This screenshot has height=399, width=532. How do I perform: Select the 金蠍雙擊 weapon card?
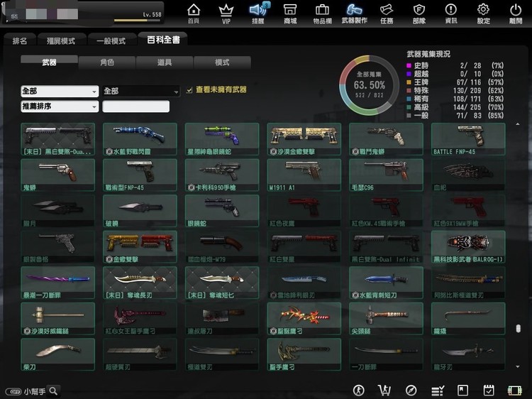140,247
